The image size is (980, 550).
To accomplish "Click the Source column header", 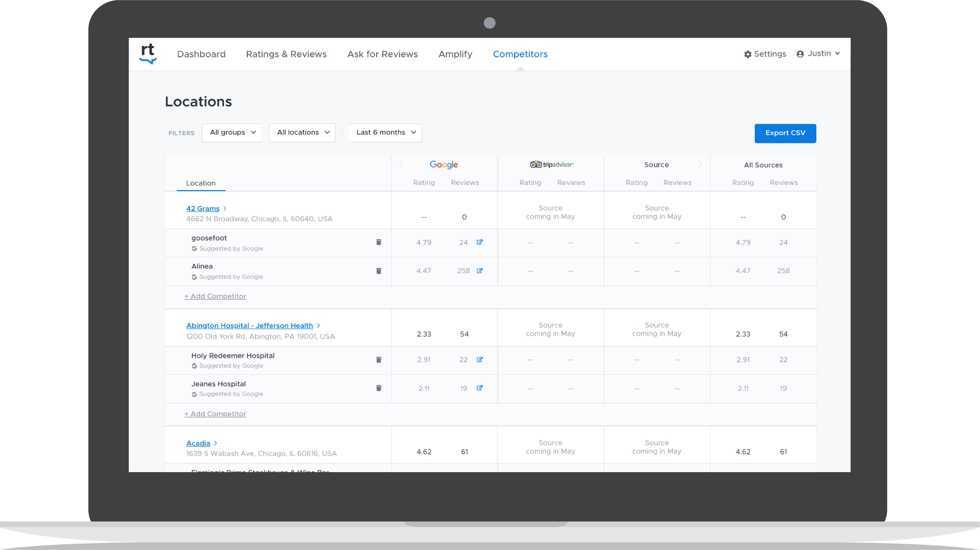I will [x=656, y=165].
